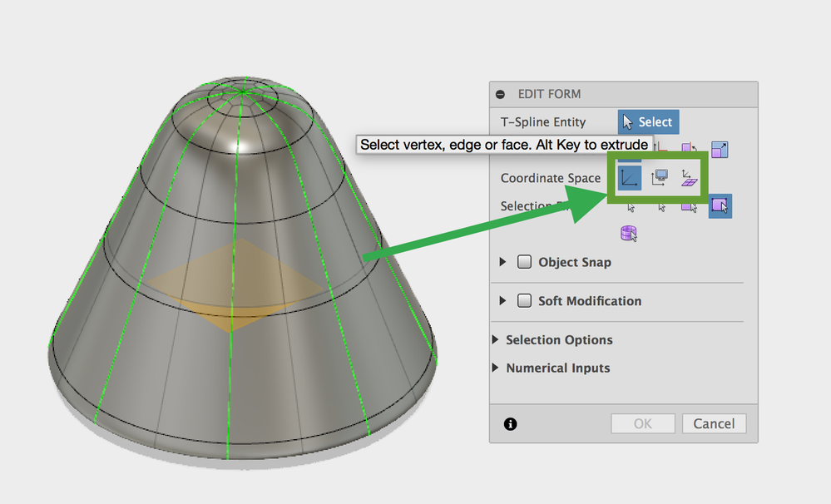The image size is (831, 504).
Task: Pick the Body selection filter cylinder icon
Action: 629,233
